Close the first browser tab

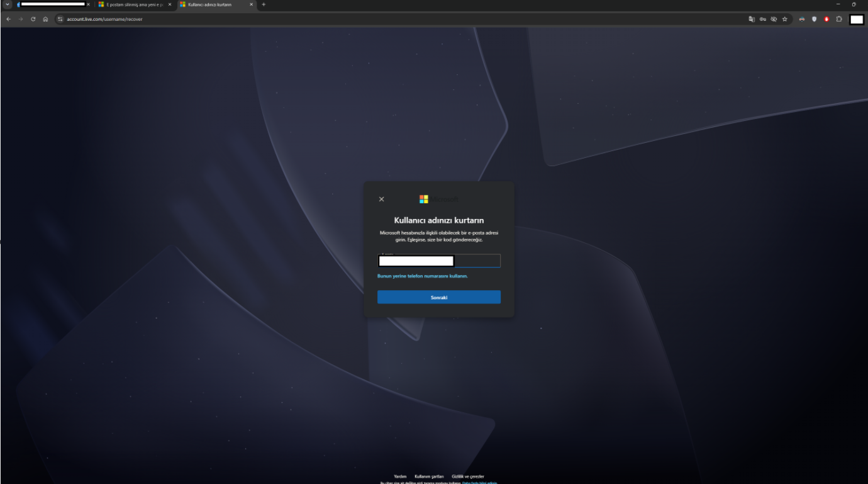88,4
